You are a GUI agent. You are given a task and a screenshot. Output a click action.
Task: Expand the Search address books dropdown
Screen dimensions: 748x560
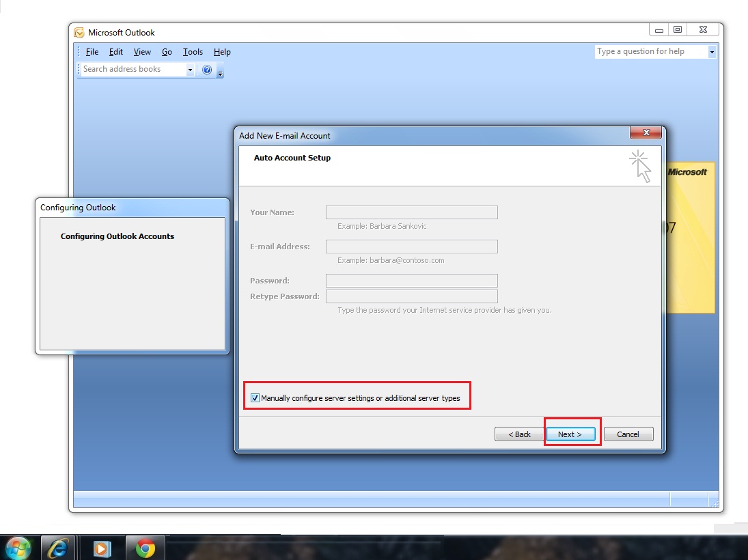tap(190, 70)
